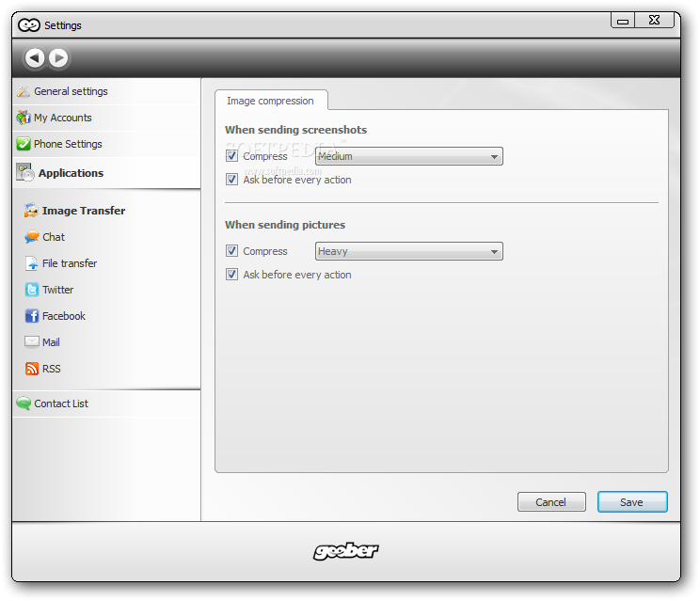
Task: Select Chat in Applications list
Action: tap(54, 237)
